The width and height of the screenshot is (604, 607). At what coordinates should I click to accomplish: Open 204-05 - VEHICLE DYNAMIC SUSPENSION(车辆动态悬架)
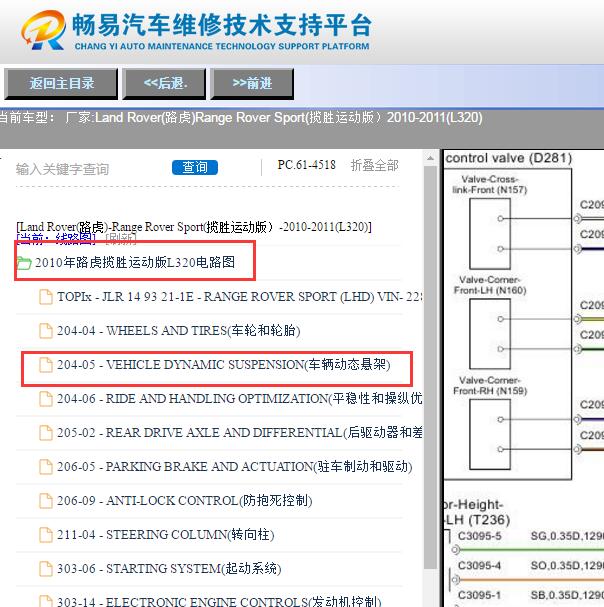click(223, 365)
